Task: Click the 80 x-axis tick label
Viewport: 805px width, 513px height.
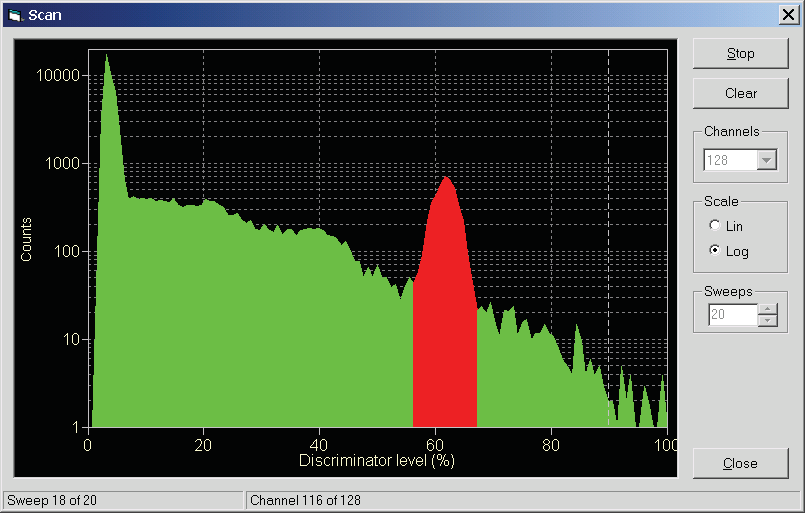Action: (x=551, y=445)
